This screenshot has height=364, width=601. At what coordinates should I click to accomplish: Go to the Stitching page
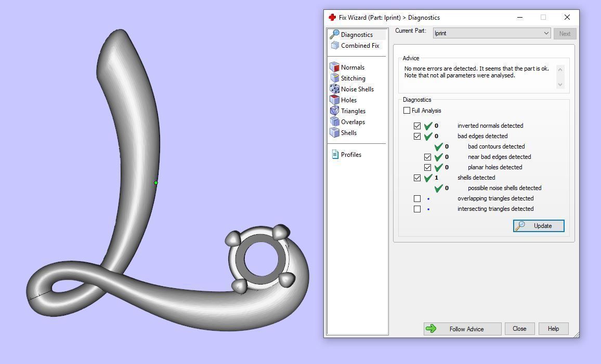tap(353, 78)
